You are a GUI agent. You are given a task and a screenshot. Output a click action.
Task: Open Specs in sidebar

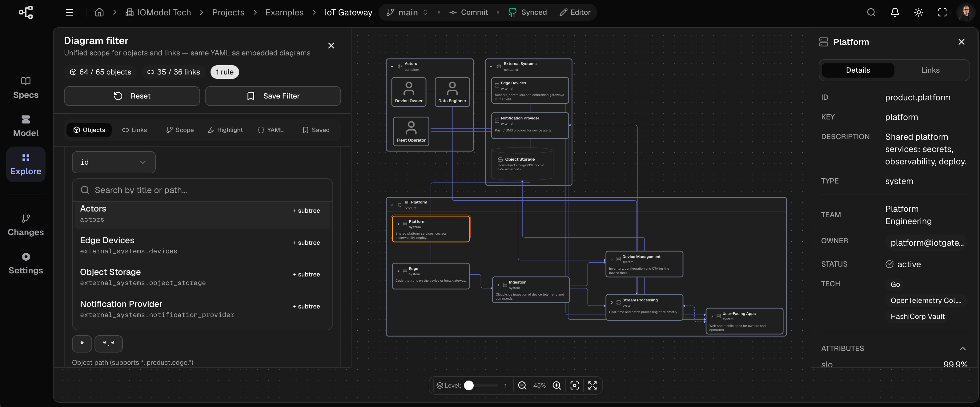click(x=26, y=88)
